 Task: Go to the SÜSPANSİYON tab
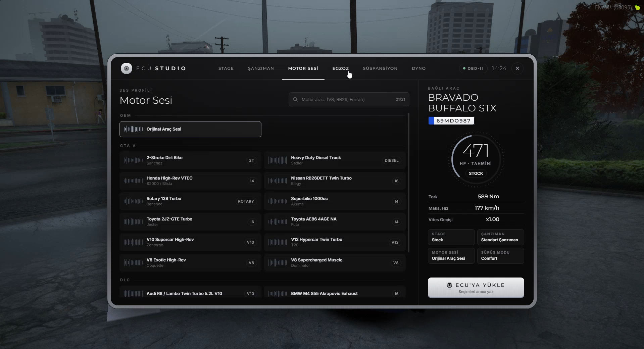(380, 68)
